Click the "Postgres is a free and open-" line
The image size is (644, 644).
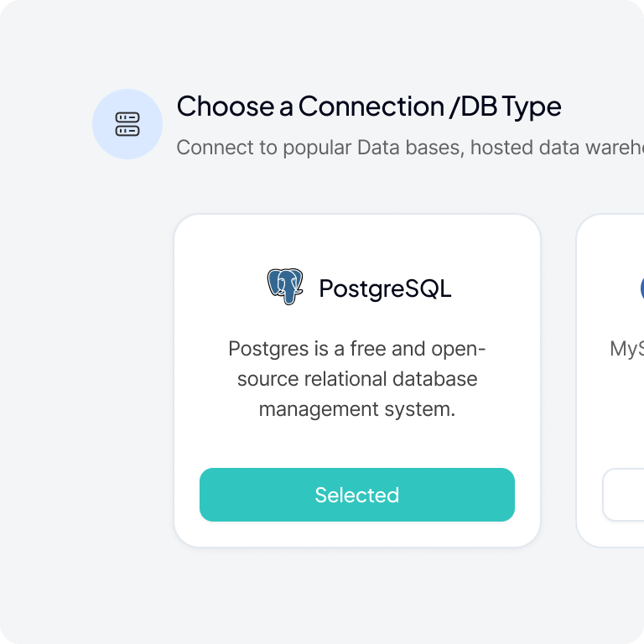tap(357, 349)
